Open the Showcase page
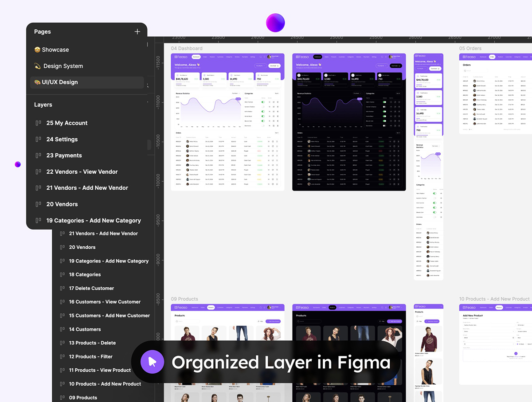 click(51, 50)
